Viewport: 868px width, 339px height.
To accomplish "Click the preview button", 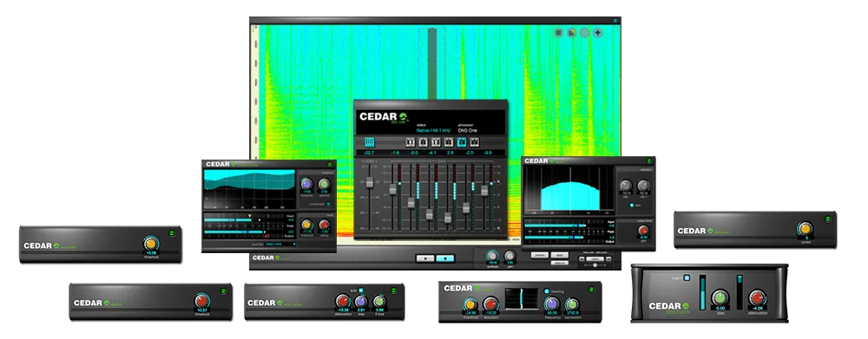I will coord(539,256).
